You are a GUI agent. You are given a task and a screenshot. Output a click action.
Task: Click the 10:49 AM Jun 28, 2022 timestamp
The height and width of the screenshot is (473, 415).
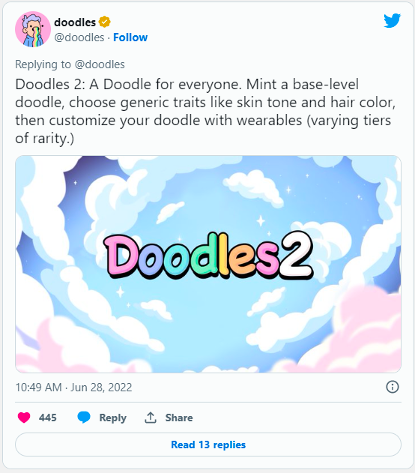click(x=74, y=387)
